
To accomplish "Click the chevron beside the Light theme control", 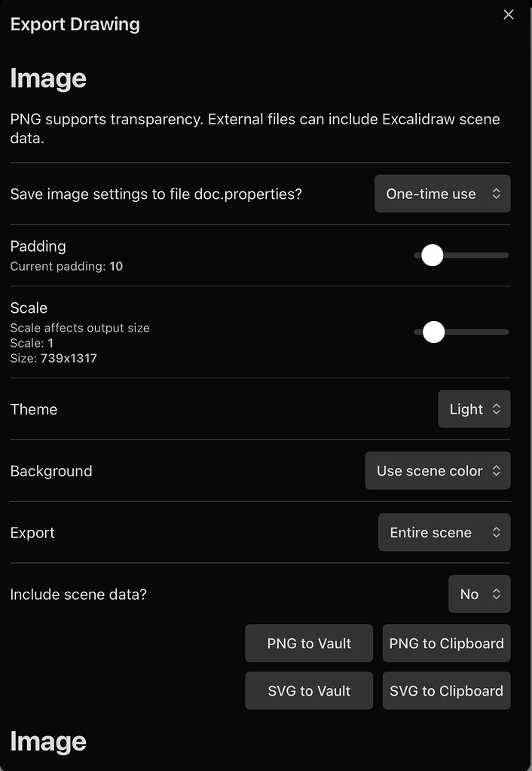I will coord(498,409).
